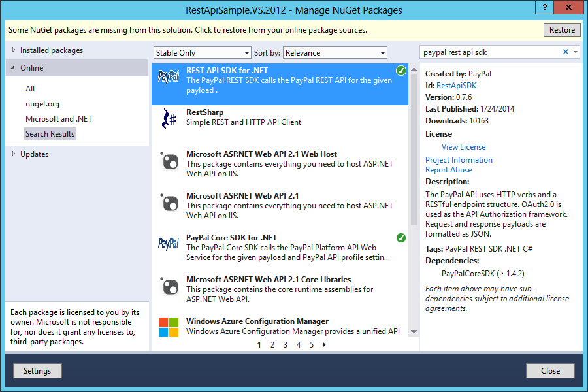Viewport: 588px width, 392px height.
Task: Select Microsoft ASP.NET Web API 2.1 Web Host
Action: pos(280,168)
